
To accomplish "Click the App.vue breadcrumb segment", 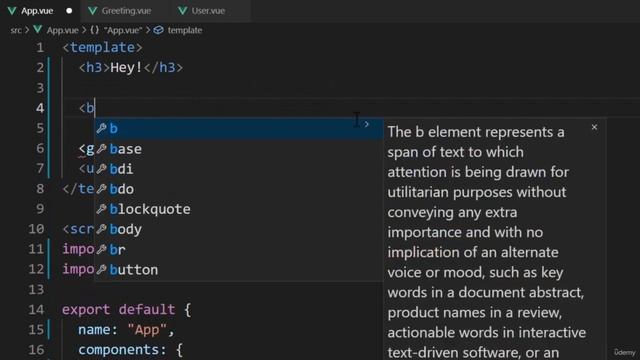I will [62, 30].
